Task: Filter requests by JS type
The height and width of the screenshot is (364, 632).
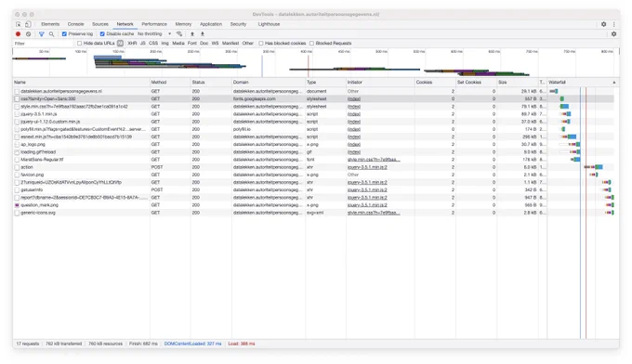Action: pyautogui.click(x=143, y=43)
